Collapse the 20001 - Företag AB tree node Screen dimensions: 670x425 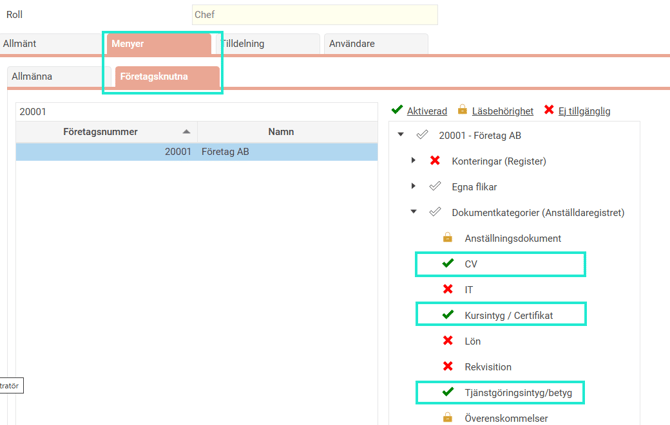[x=401, y=135]
